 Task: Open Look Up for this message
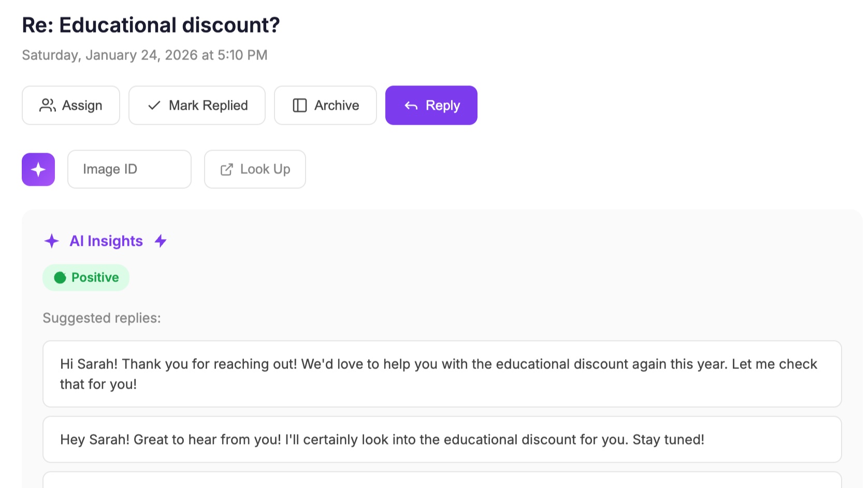254,169
